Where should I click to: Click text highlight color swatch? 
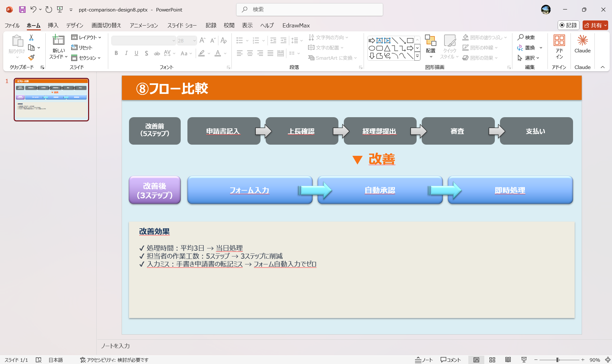201,53
